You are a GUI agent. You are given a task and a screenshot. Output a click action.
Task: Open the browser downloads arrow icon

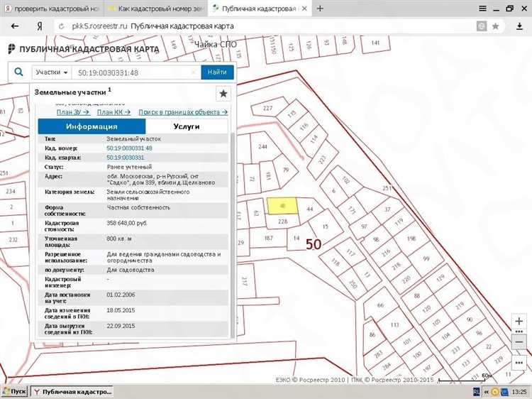(520, 26)
